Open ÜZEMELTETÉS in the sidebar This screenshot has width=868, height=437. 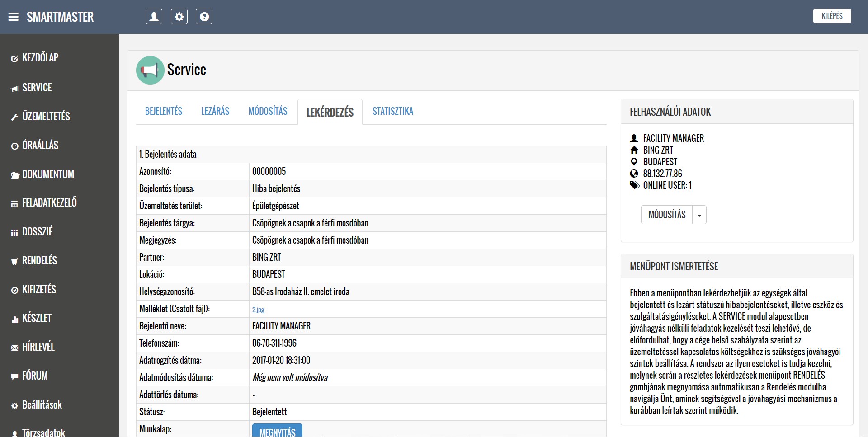(46, 116)
